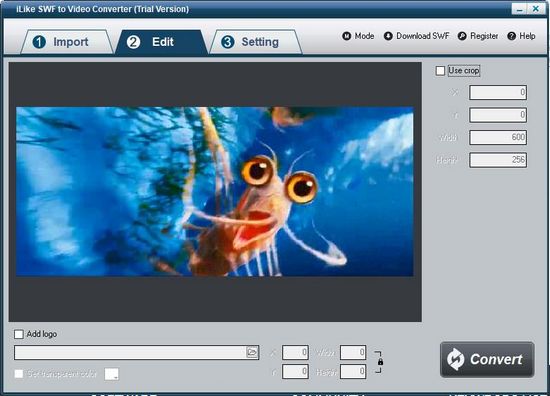The height and width of the screenshot is (396, 550).
Task: Click the shrimp video preview
Action: point(215,192)
